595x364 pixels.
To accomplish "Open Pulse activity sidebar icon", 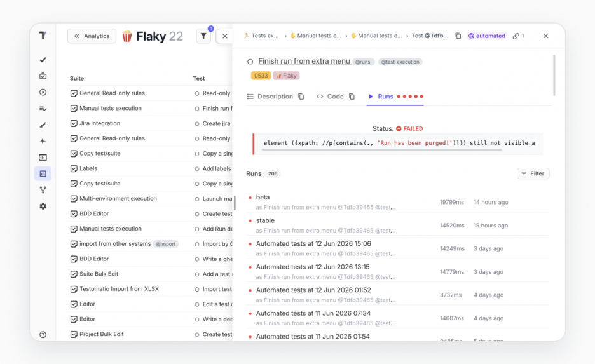I will [x=43, y=141].
